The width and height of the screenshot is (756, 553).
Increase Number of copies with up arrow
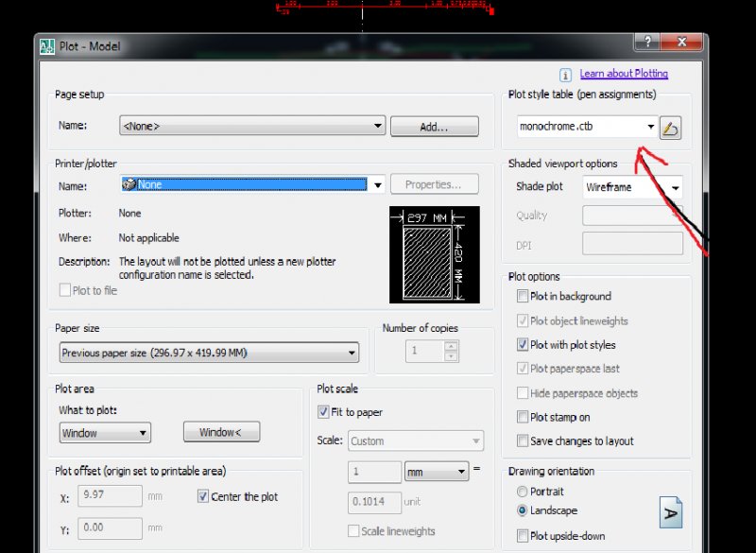[452, 346]
